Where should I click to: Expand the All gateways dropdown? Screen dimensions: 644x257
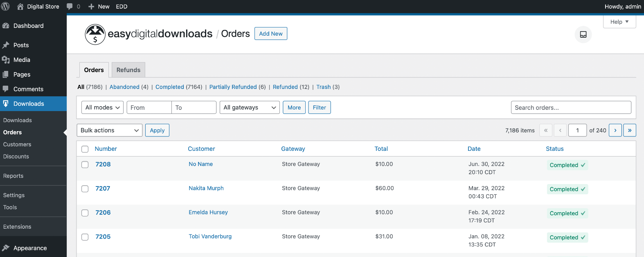click(250, 107)
